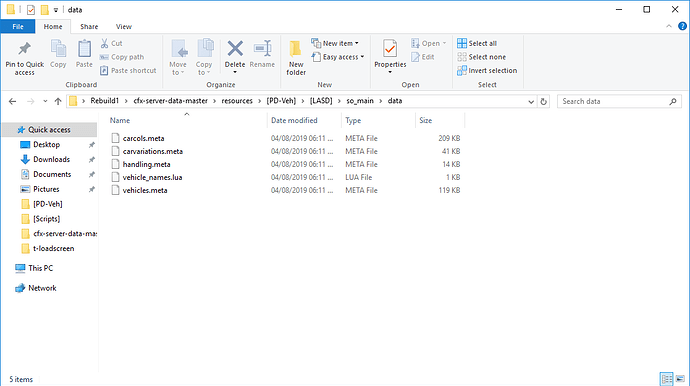Select the handling.meta file
This screenshot has height=386, width=690.
[x=147, y=164]
